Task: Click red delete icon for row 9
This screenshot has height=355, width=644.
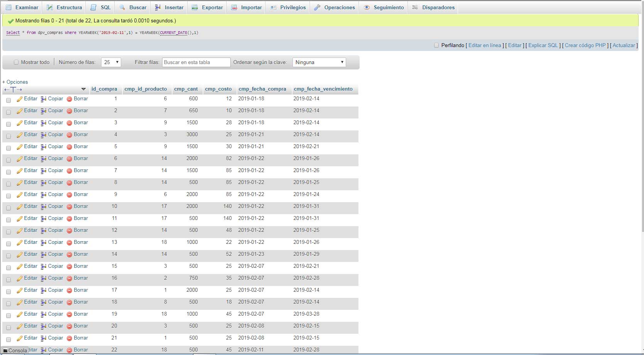Action: tap(69, 195)
